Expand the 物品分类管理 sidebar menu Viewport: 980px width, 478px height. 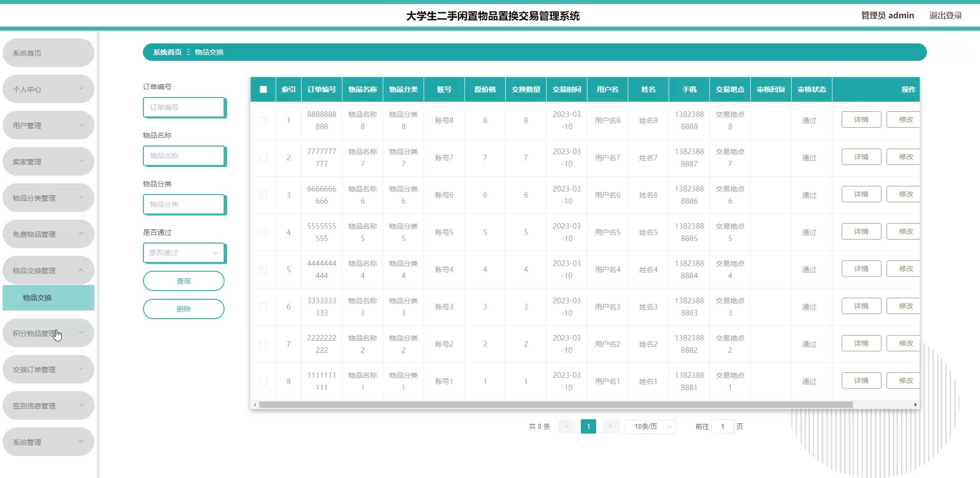coord(48,198)
